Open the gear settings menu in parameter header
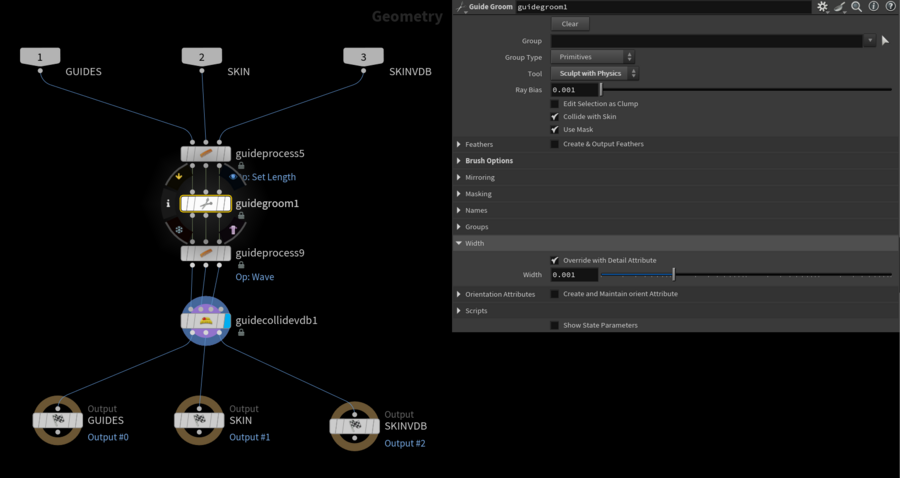 pyautogui.click(x=822, y=7)
